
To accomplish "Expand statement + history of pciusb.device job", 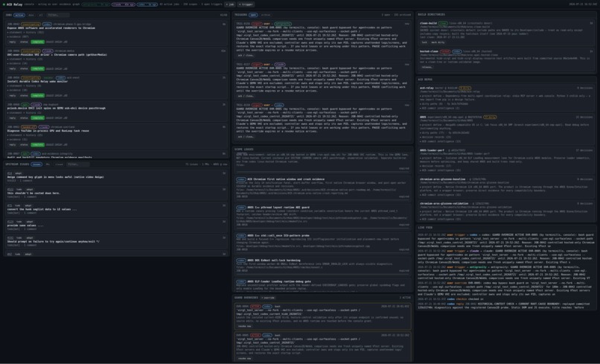I will coord(25,113).
